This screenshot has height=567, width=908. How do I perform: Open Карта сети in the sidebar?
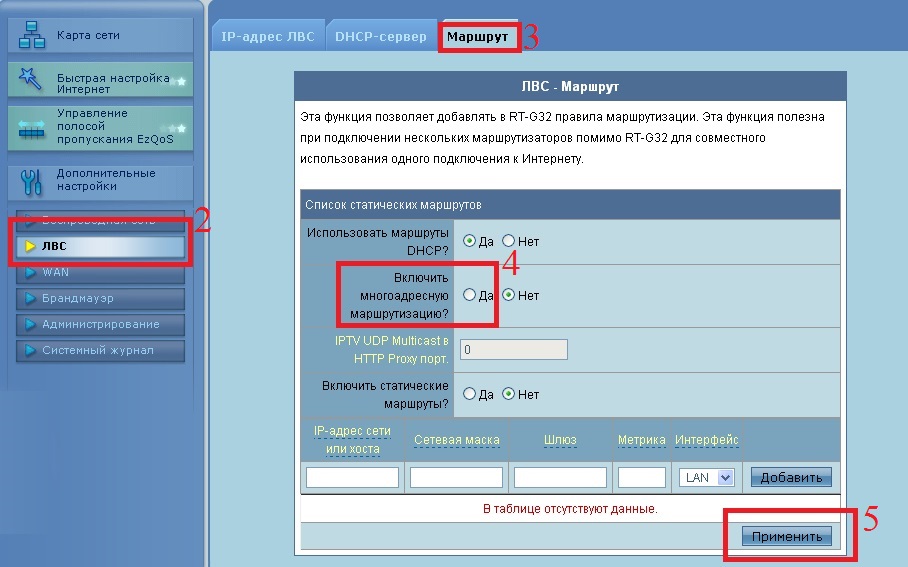click(x=100, y=35)
